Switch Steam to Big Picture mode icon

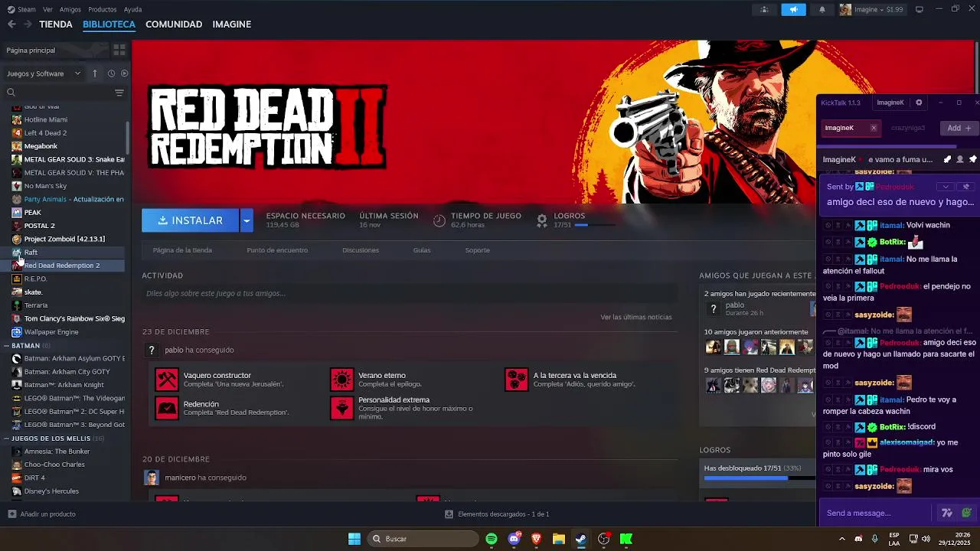click(920, 9)
